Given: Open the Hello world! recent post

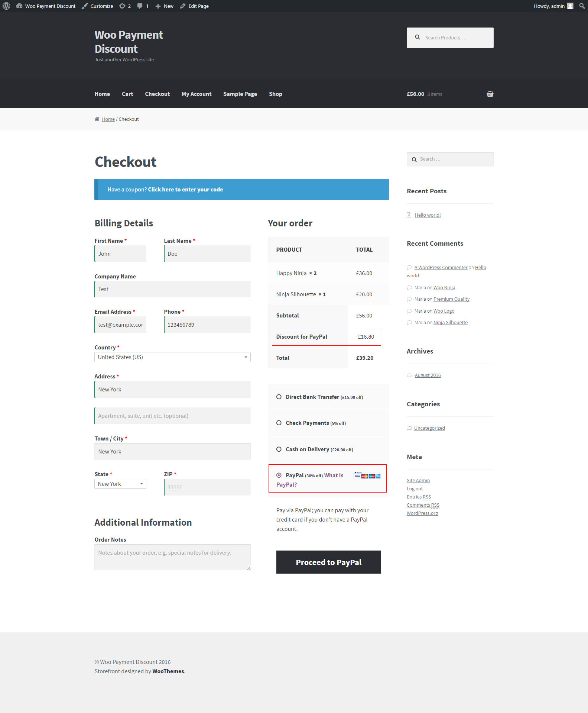Looking at the screenshot, I should pos(428,215).
